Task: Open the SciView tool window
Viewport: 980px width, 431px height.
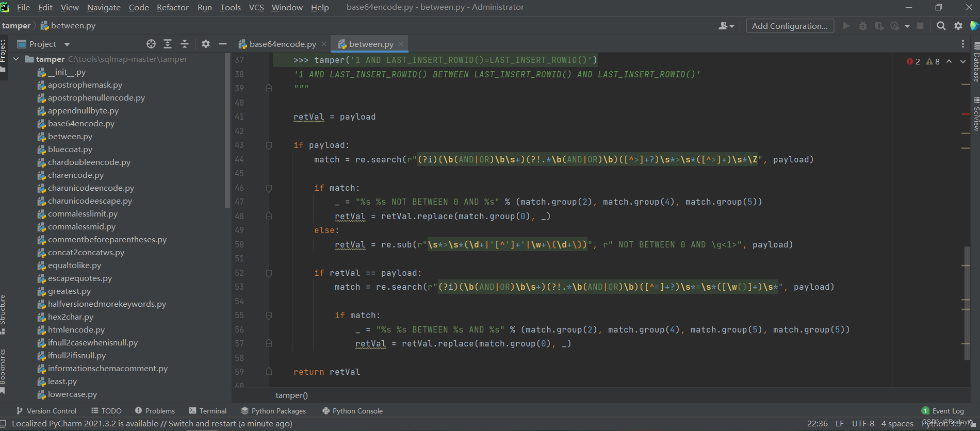Action: coord(976,113)
